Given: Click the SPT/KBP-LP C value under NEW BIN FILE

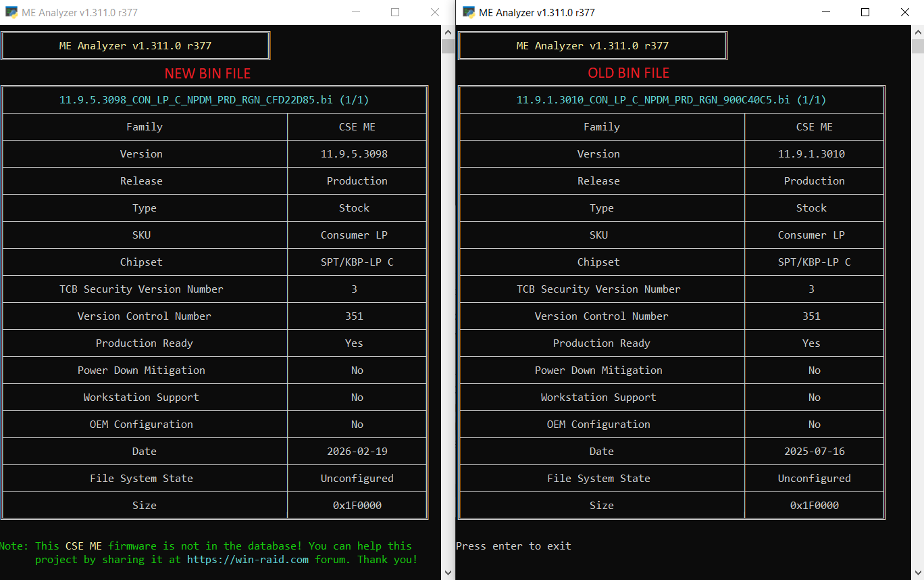Looking at the screenshot, I should click(x=357, y=262).
